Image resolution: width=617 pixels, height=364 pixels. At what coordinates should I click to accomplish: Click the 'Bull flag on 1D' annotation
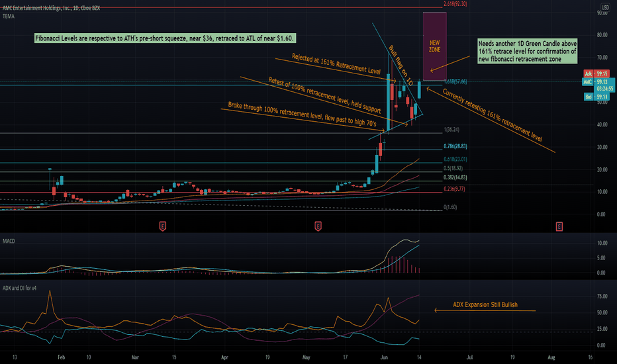click(x=401, y=66)
